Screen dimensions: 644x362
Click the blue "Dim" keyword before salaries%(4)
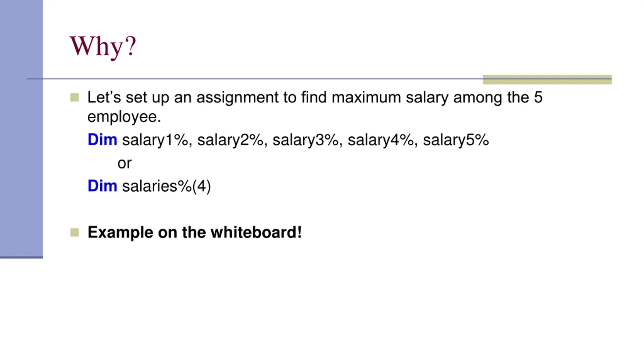point(102,186)
